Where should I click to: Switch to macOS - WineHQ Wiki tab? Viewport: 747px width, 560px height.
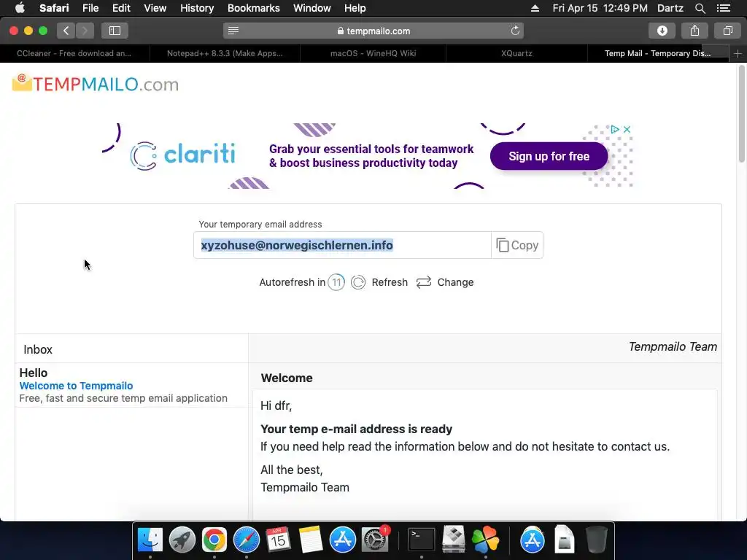pyautogui.click(x=373, y=53)
